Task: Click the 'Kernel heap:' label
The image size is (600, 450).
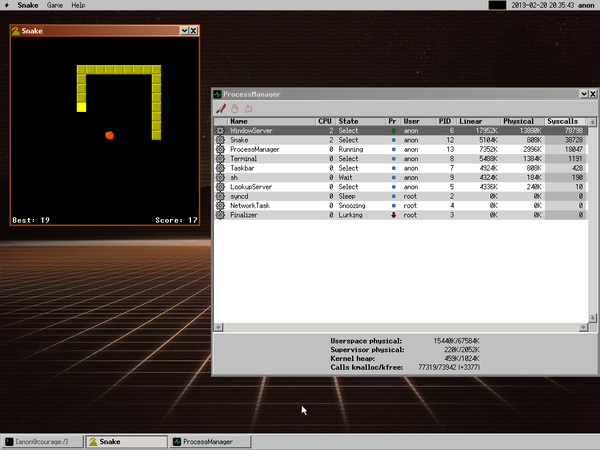Action: coord(352,359)
